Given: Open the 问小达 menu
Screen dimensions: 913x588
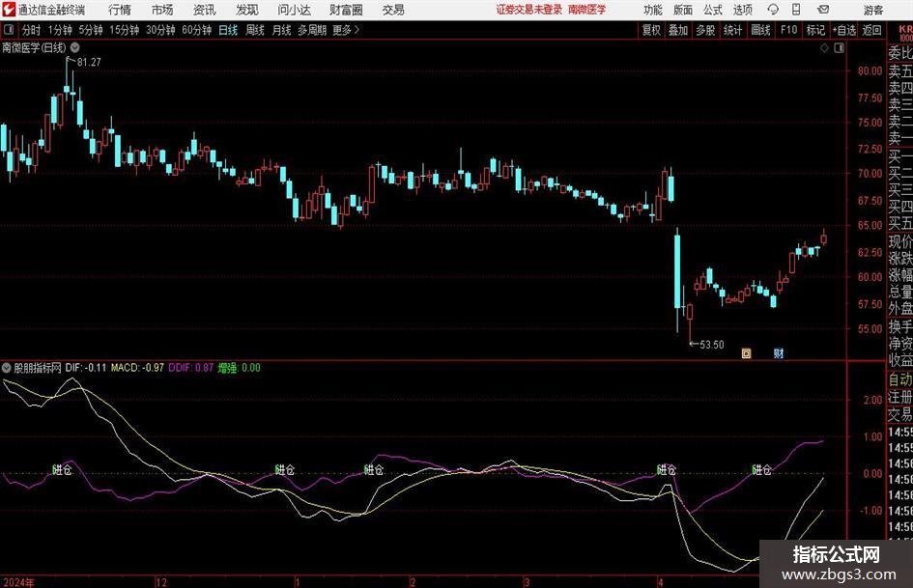Looking at the screenshot, I should (x=294, y=10).
